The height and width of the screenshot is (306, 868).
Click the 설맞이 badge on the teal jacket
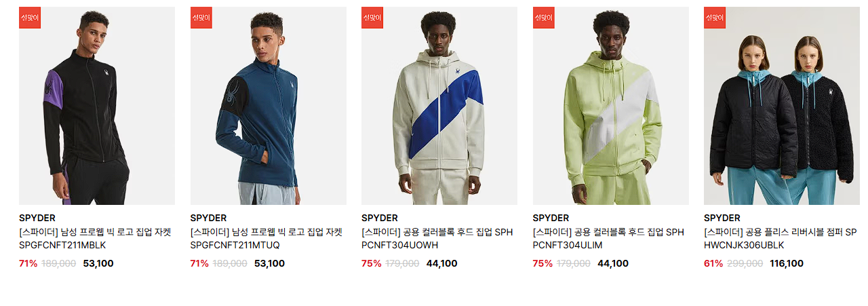[x=201, y=18]
